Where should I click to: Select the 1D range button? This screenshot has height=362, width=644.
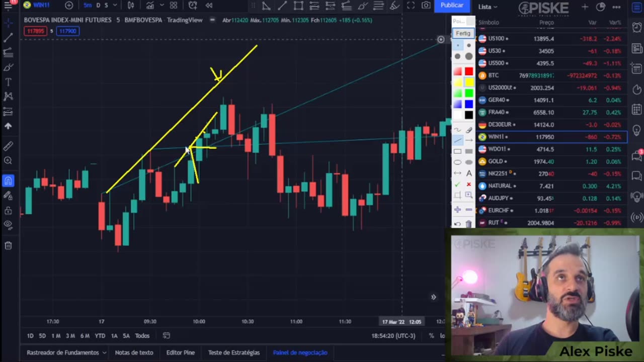coord(30,336)
